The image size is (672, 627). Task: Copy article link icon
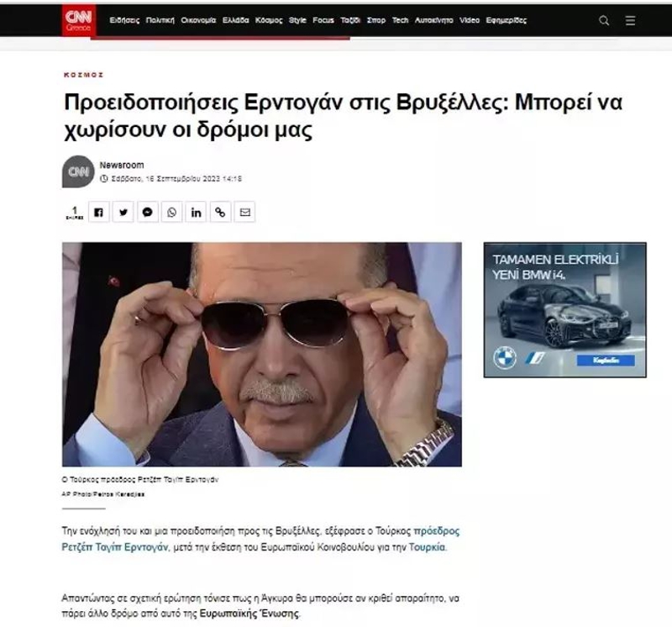pyautogui.click(x=220, y=212)
